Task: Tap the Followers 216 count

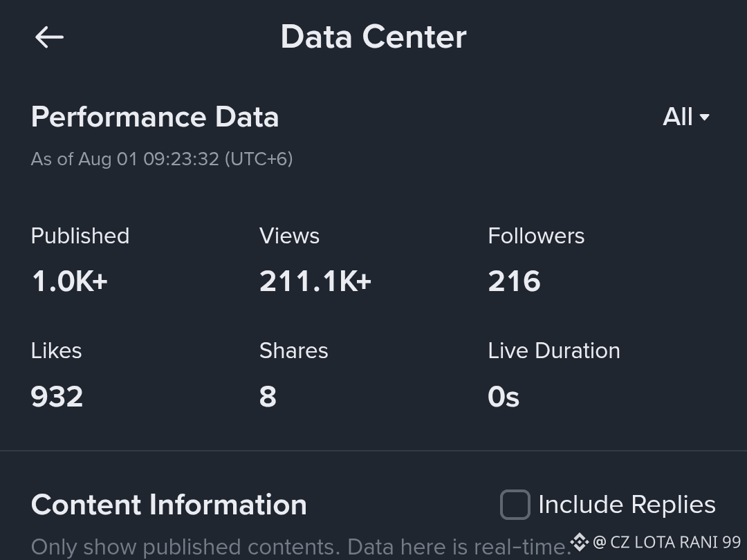Action: 536,259
